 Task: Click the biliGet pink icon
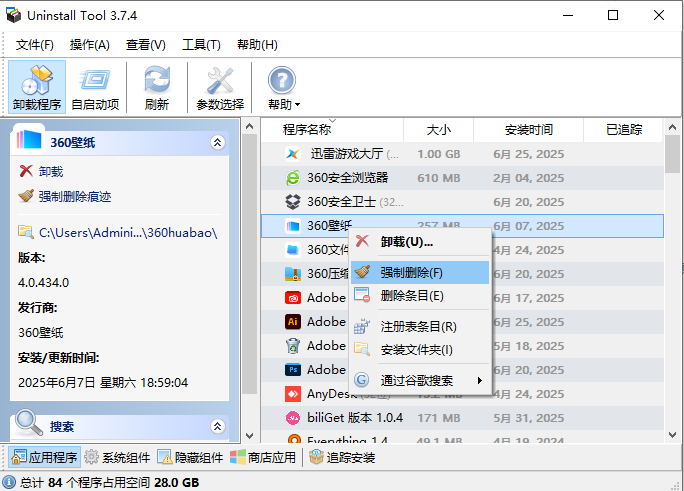pyautogui.click(x=293, y=418)
